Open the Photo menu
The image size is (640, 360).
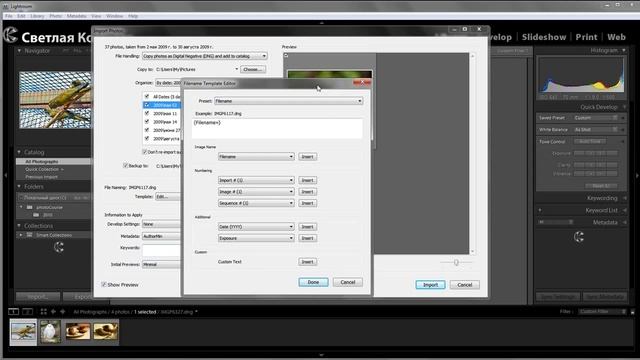pyautogui.click(x=56, y=16)
